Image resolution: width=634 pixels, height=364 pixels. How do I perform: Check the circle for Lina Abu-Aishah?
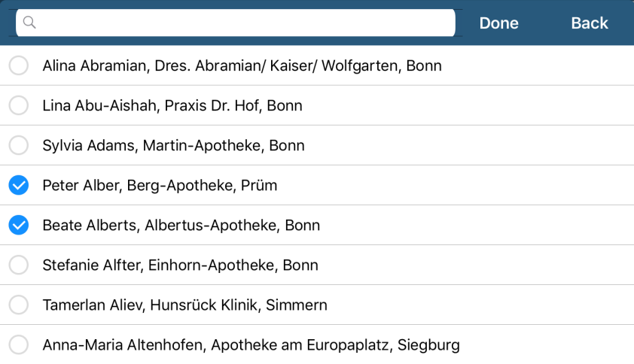pyautogui.click(x=18, y=106)
